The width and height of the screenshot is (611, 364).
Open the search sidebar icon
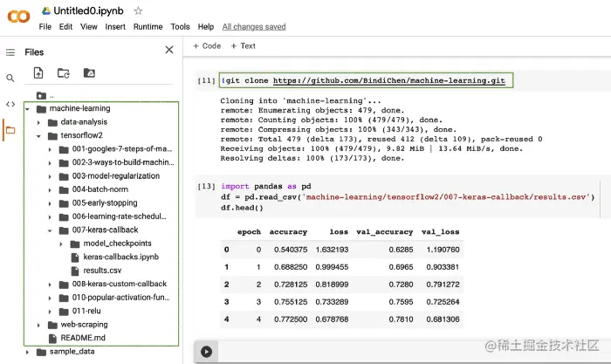coord(10,79)
